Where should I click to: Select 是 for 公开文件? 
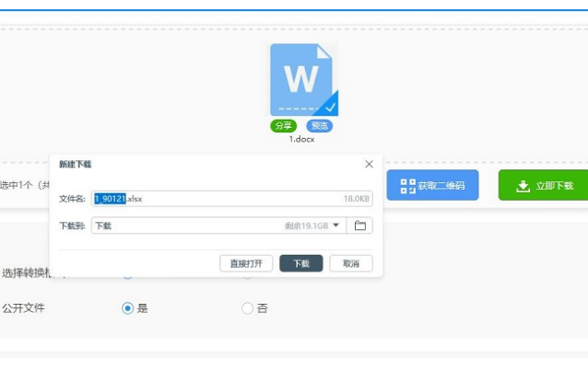point(127,308)
